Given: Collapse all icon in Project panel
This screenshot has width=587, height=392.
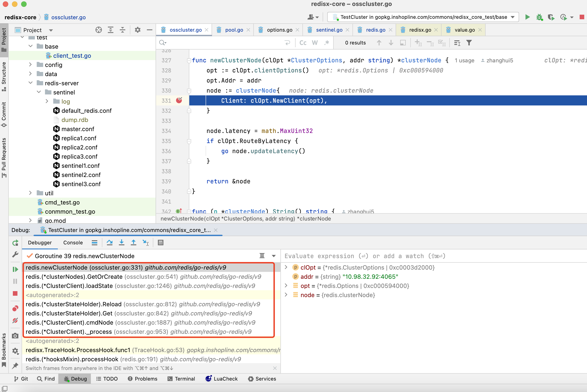Looking at the screenshot, I should [x=122, y=30].
